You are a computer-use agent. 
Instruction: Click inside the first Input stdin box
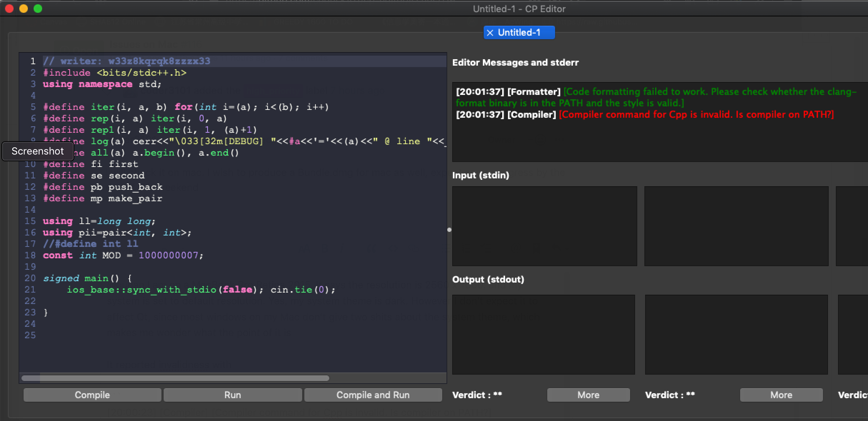[x=544, y=226]
